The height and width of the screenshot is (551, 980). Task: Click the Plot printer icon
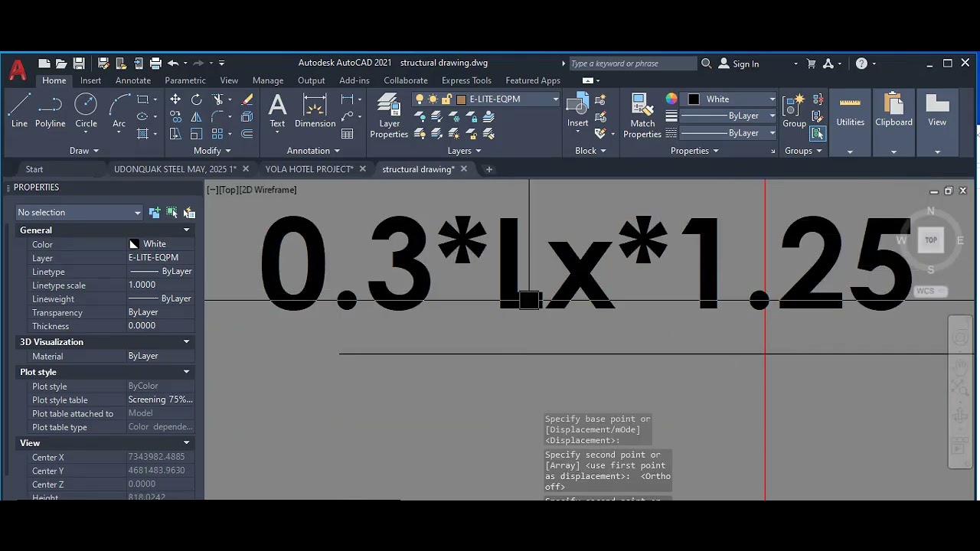click(x=155, y=64)
